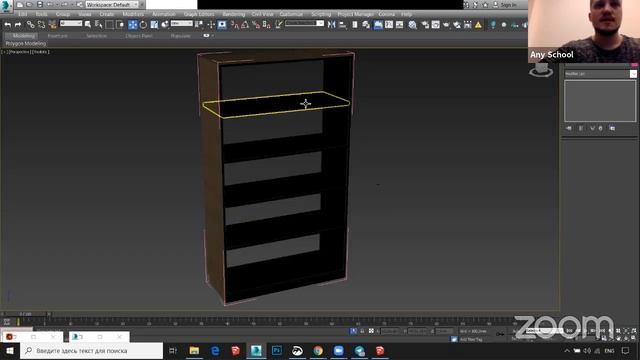Click the Undo arrow in main toolbar
This screenshot has width=640, height=360.
click(8, 25)
